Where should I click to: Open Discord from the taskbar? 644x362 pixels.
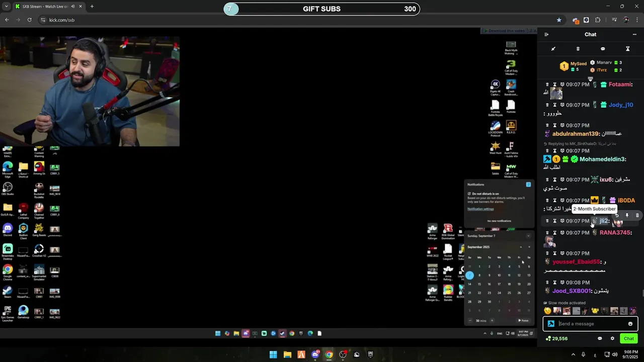pos(315,354)
